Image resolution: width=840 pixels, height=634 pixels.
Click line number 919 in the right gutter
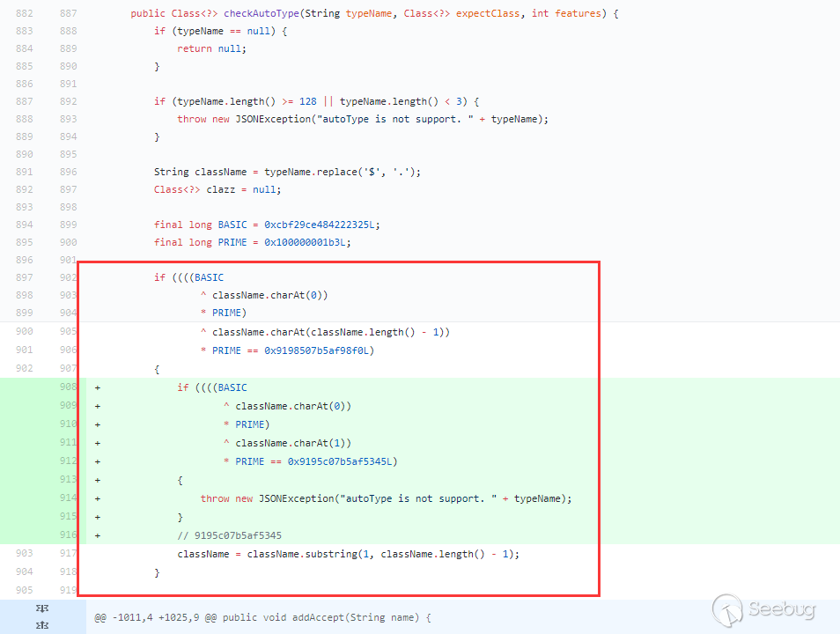coord(68,589)
